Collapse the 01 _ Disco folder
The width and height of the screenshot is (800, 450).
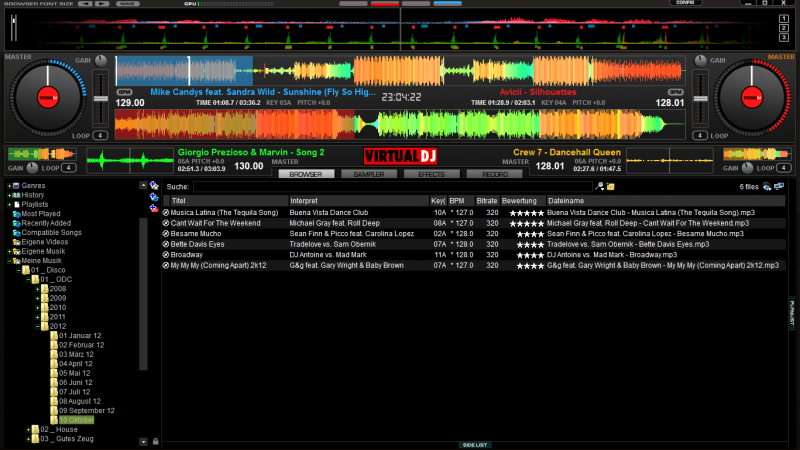coord(19,270)
